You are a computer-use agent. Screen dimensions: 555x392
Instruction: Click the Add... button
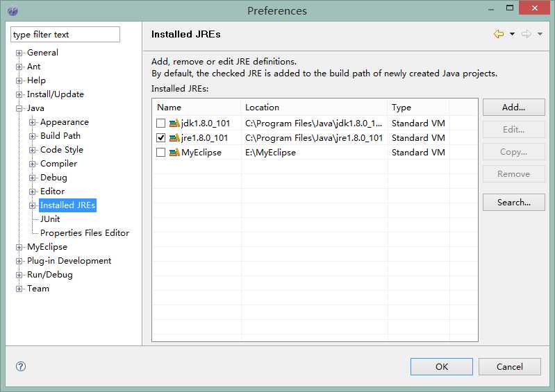[x=513, y=107]
